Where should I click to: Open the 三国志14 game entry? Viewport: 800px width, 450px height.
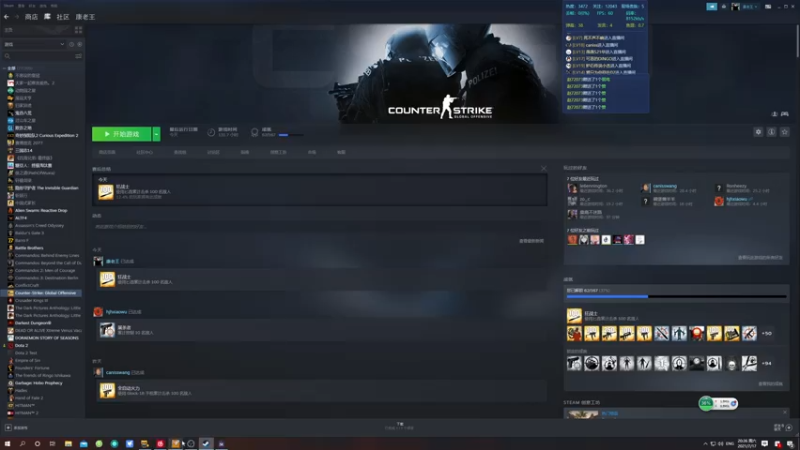pos(23,151)
